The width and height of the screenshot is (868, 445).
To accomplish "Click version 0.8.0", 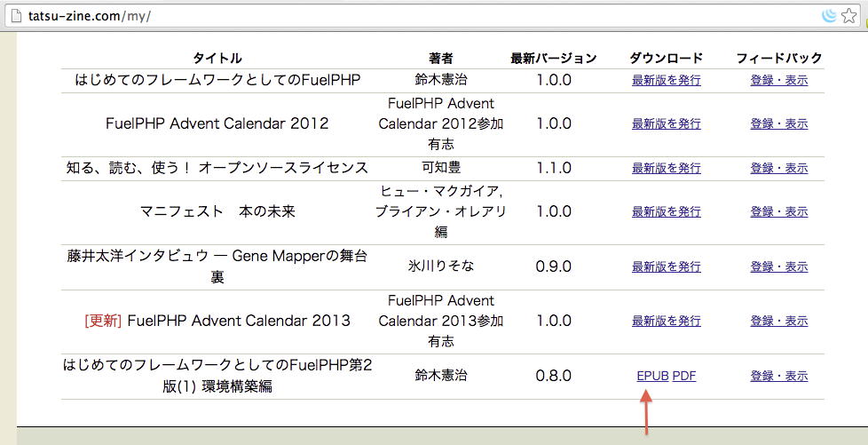I will (554, 376).
